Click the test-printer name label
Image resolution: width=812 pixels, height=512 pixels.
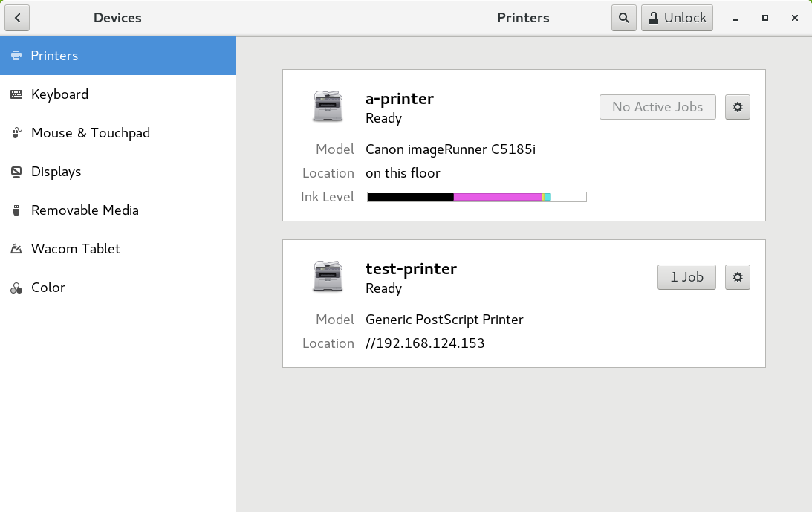[x=411, y=269]
